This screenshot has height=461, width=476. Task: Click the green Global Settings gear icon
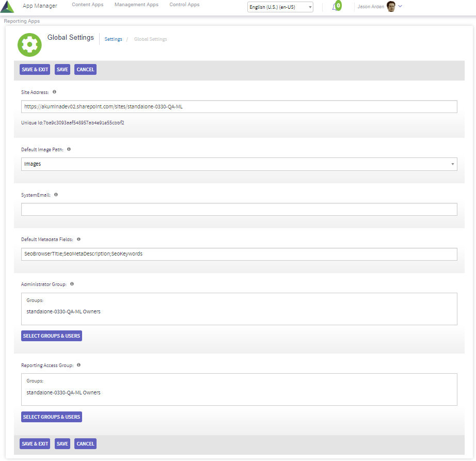[29, 45]
